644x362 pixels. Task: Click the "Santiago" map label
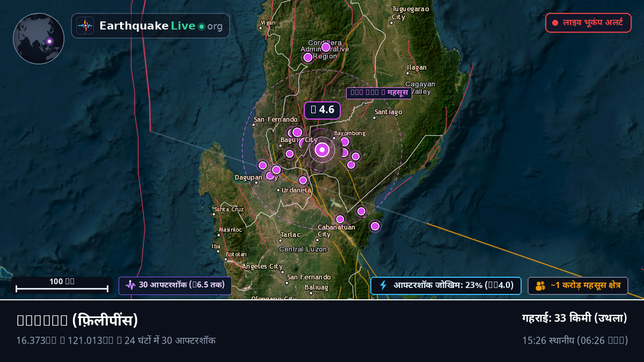click(x=388, y=112)
